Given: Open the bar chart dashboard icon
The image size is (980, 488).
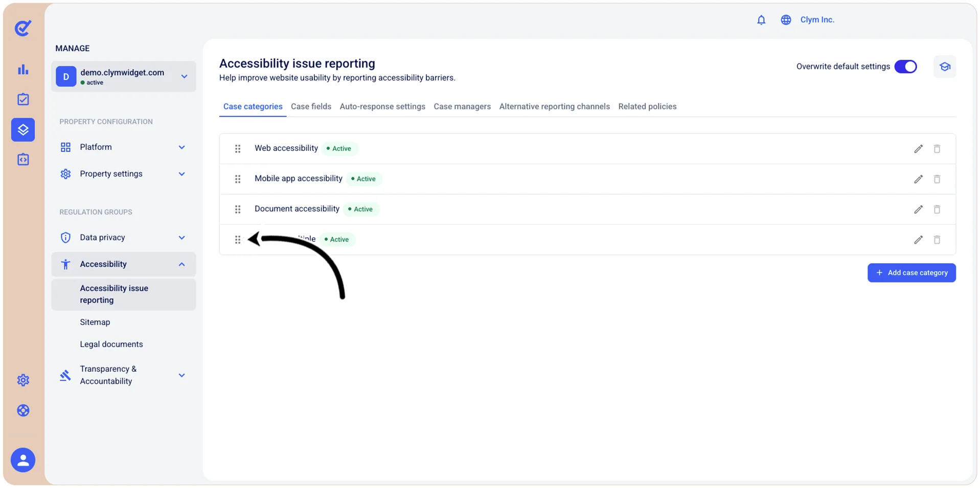Looking at the screenshot, I should (23, 69).
